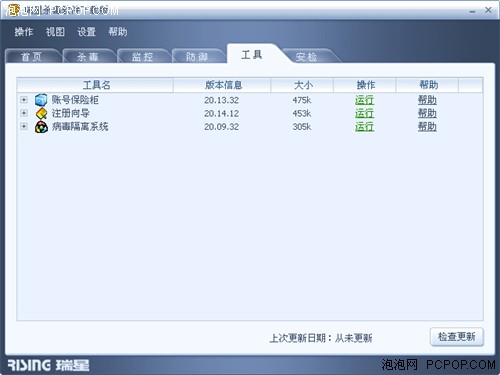Minimize the Rising antivirus window
Image resolution: width=500 pixels, height=375 pixels.
[472, 11]
